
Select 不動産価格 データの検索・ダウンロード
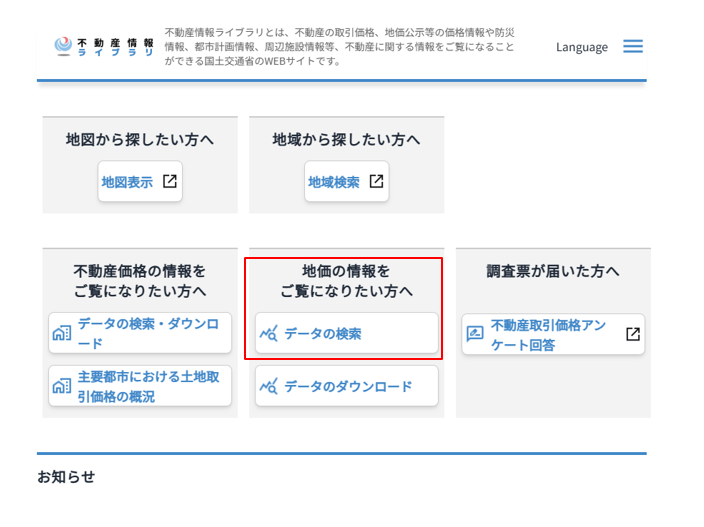click(147, 333)
